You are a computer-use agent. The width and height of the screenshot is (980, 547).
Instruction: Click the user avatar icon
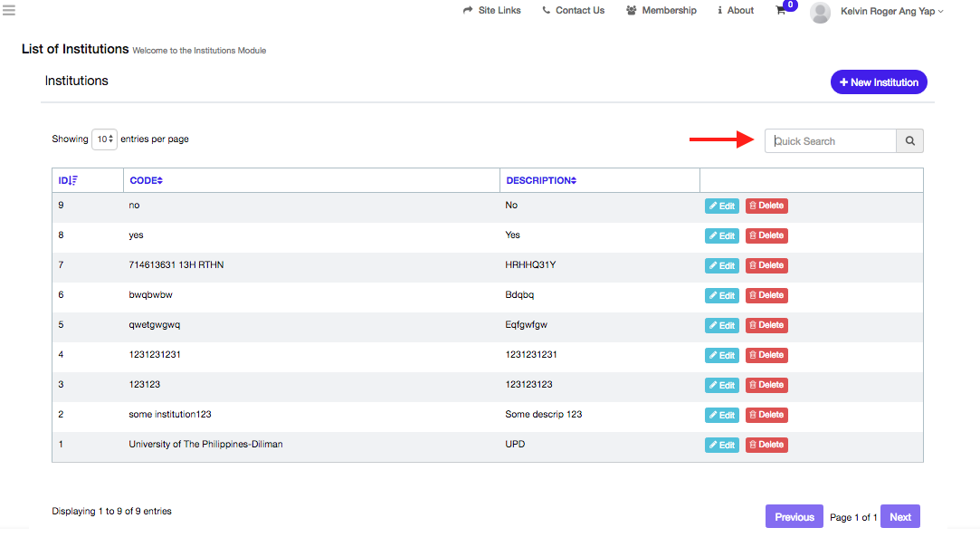tap(820, 12)
